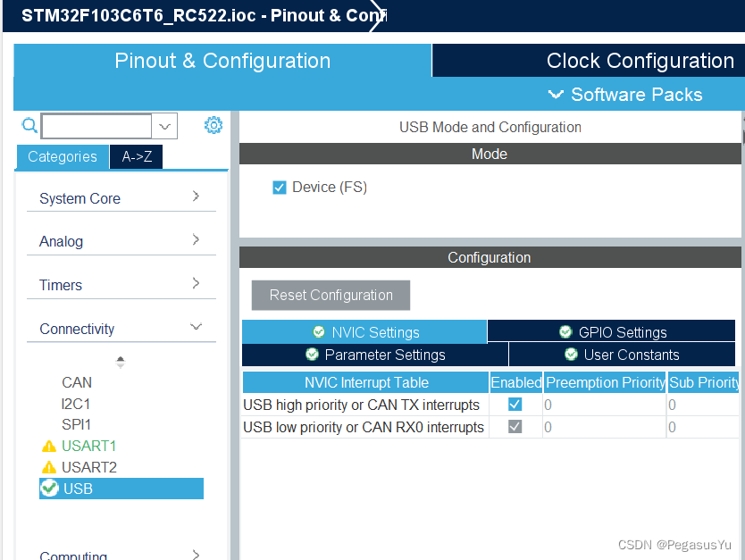Screen dimensions: 745x560
Task: Open the search box dropdown arrow
Action: [x=165, y=126]
